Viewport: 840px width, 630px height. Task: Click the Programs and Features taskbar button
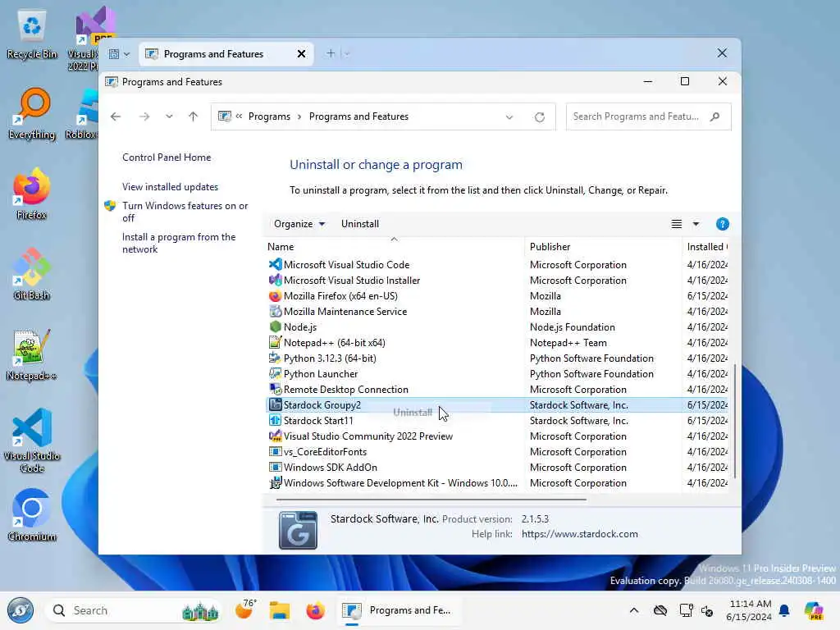pyautogui.click(x=398, y=610)
